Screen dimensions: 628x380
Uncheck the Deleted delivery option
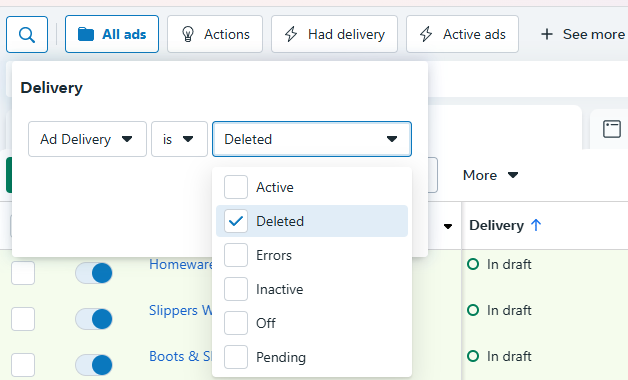click(236, 221)
